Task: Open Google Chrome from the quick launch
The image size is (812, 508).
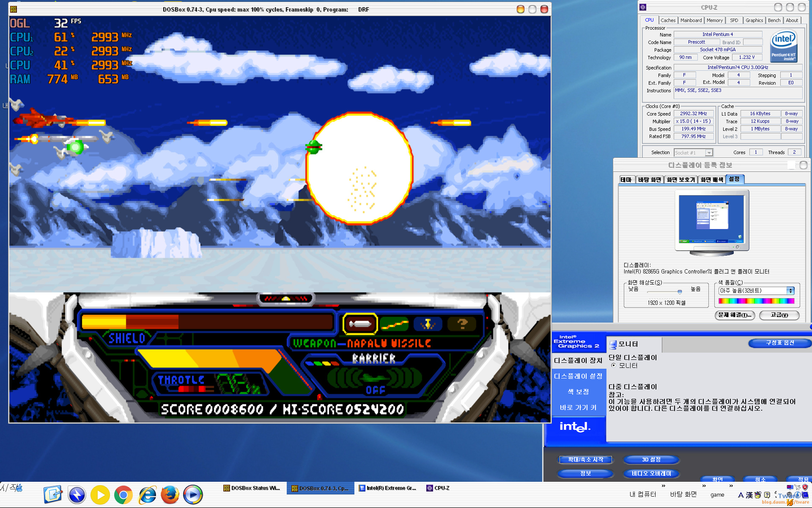Action: click(123, 495)
